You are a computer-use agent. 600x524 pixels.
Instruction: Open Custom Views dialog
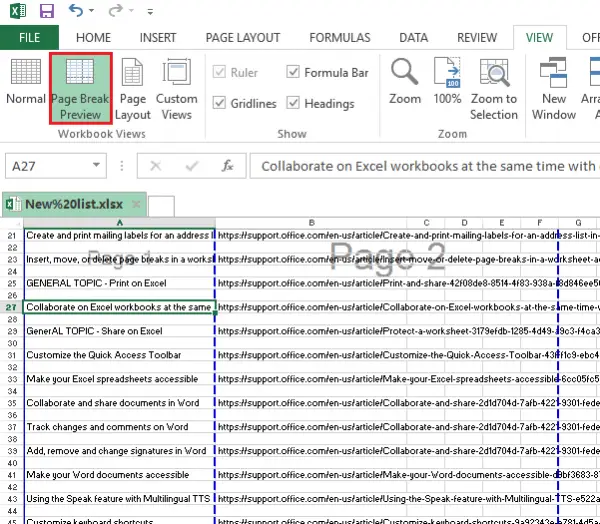tap(177, 88)
